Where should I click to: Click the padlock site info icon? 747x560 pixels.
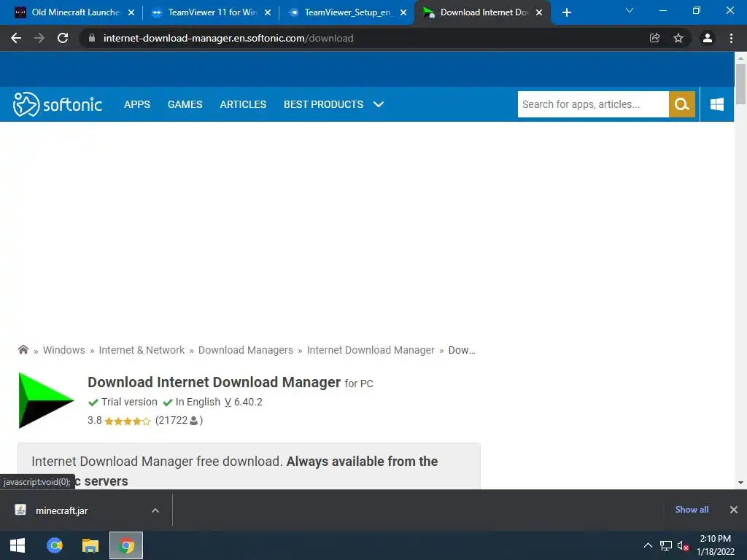click(92, 38)
